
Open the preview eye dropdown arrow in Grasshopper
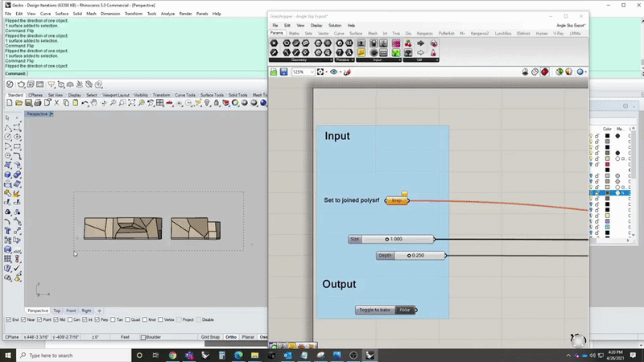tap(340, 72)
